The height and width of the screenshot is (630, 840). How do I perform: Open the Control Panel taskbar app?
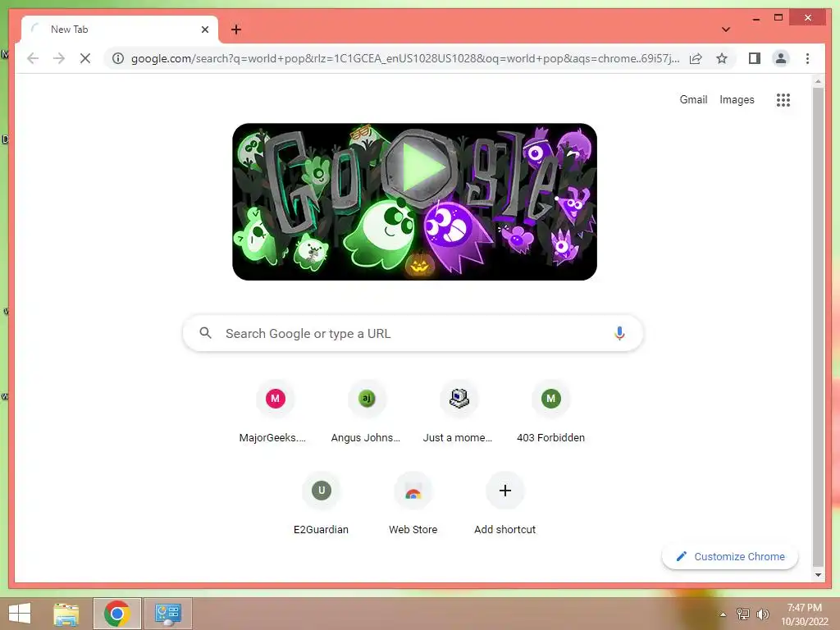click(x=168, y=614)
